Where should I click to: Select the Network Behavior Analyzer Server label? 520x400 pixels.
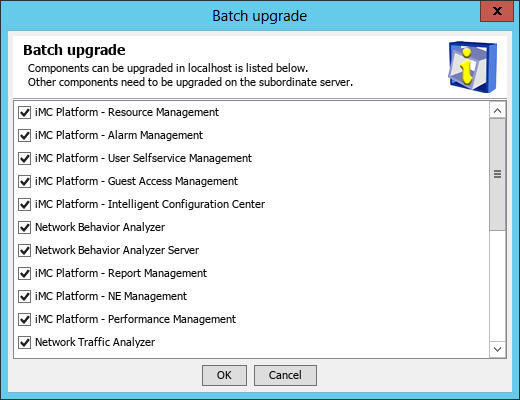point(117,250)
